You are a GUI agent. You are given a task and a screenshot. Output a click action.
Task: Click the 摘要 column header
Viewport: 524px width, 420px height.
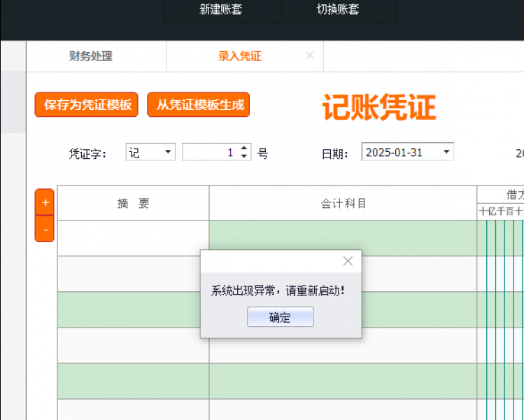(x=133, y=204)
